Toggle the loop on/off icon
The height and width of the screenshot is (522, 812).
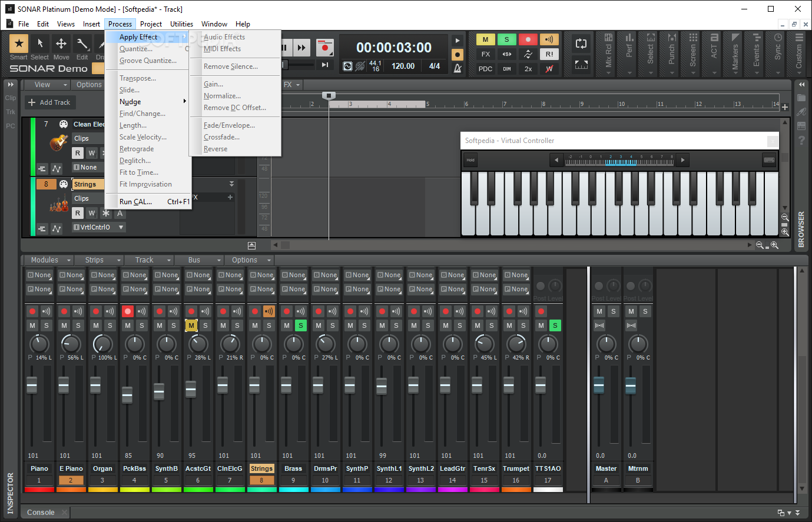click(581, 44)
